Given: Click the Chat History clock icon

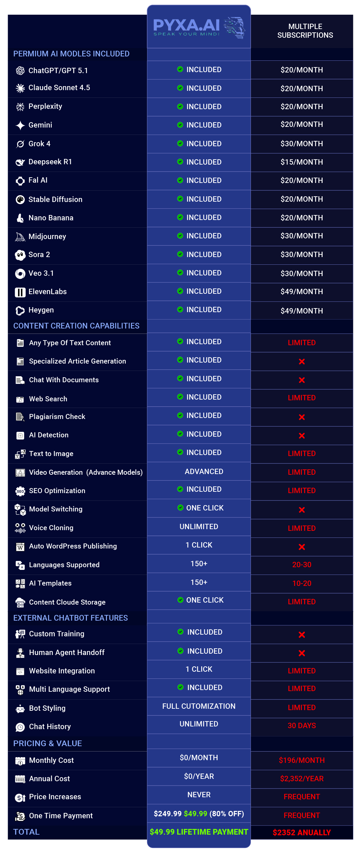Looking at the screenshot, I should click(20, 727).
